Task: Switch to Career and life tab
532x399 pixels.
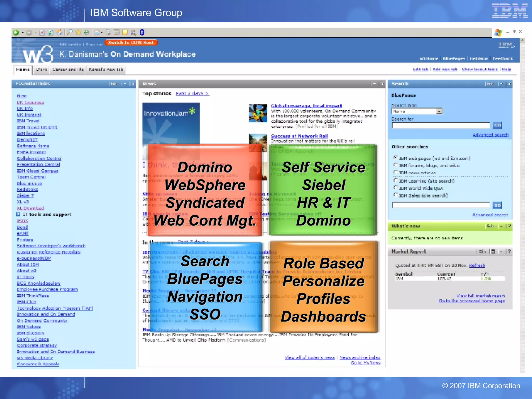Action: 68,70
